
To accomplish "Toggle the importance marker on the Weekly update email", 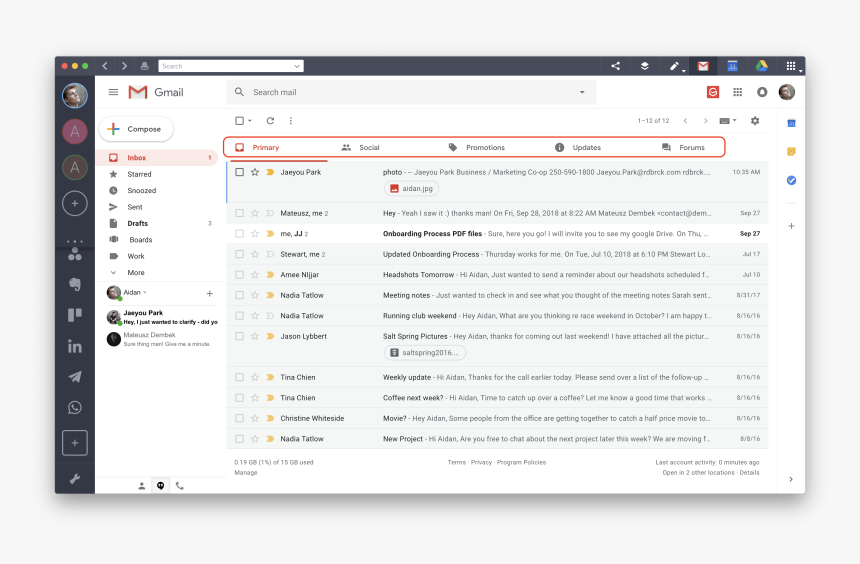I will pos(270,377).
